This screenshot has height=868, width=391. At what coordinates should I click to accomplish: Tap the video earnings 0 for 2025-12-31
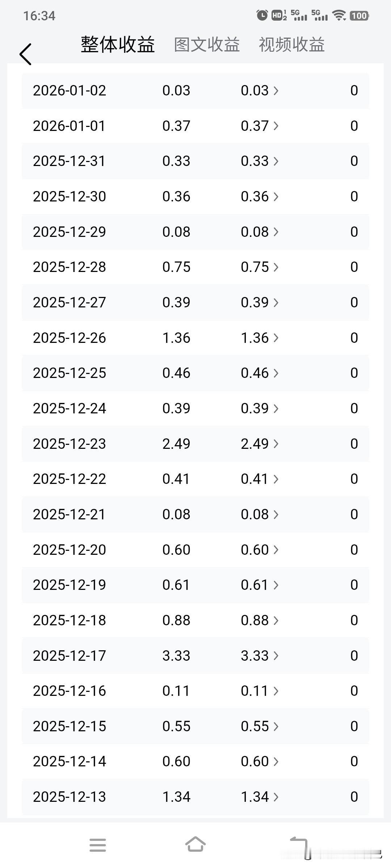(354, 161)
